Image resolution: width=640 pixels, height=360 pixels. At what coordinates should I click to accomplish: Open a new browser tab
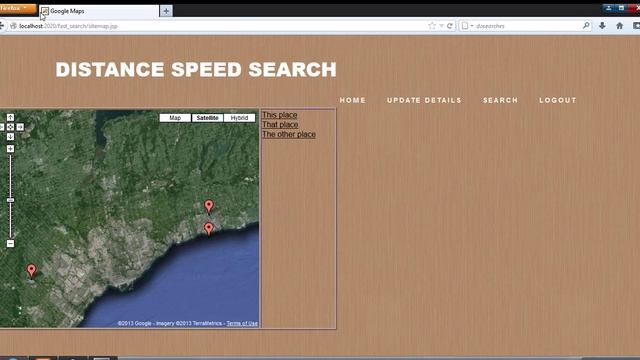tap(166, 11)
